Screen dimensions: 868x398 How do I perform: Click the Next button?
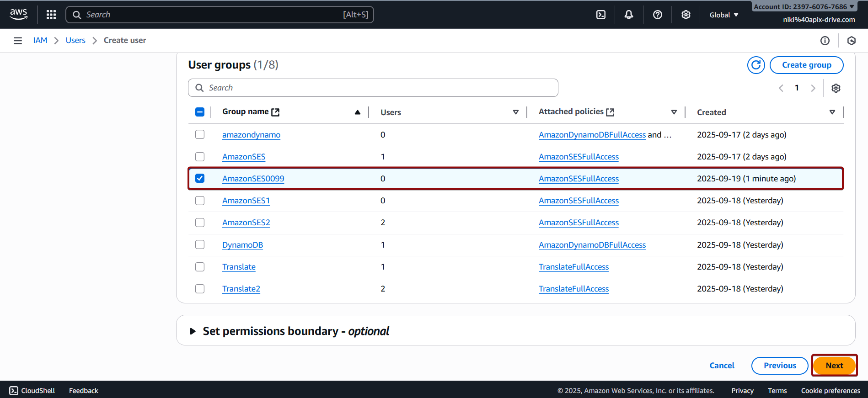pos(834,366)
